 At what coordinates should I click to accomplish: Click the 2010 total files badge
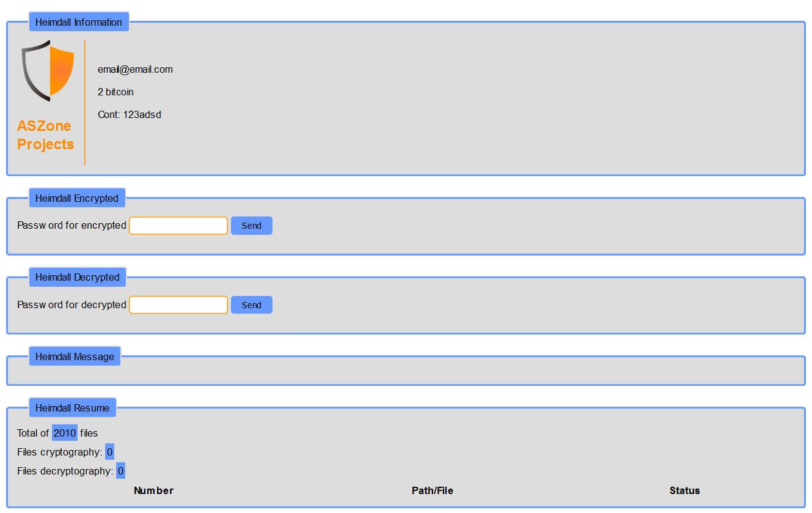(x=65, y=433)
